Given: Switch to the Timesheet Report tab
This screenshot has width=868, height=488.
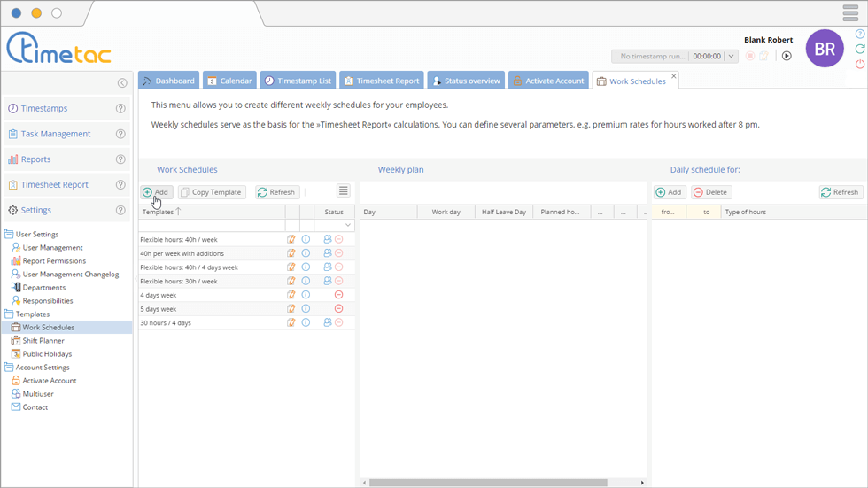Looking at the screenshot, I should point(382,81).
